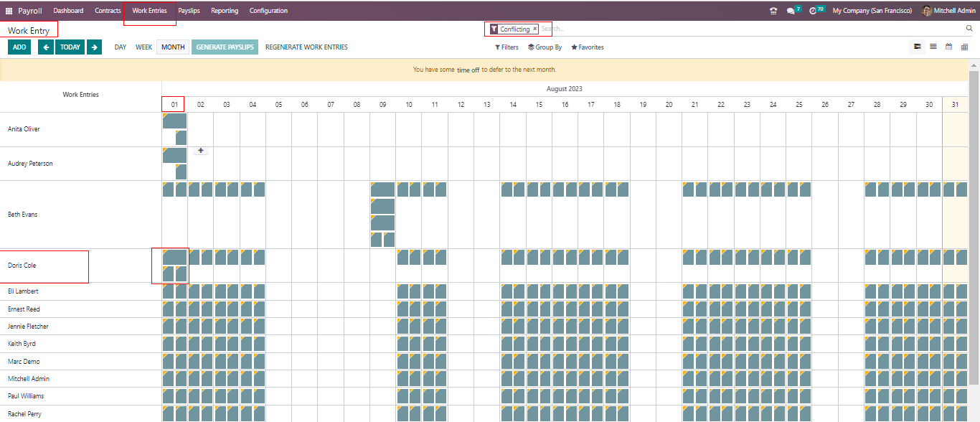Click the ADD button

(x=19, y=47)
